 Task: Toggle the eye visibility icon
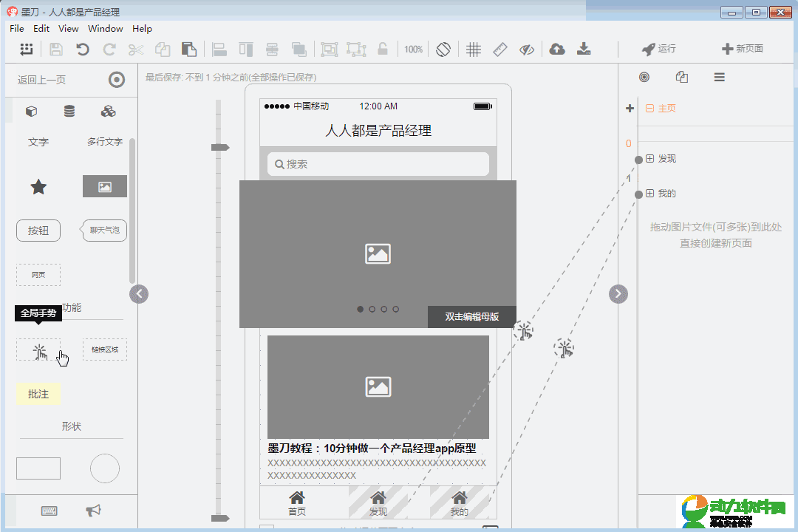coord(527,49)
